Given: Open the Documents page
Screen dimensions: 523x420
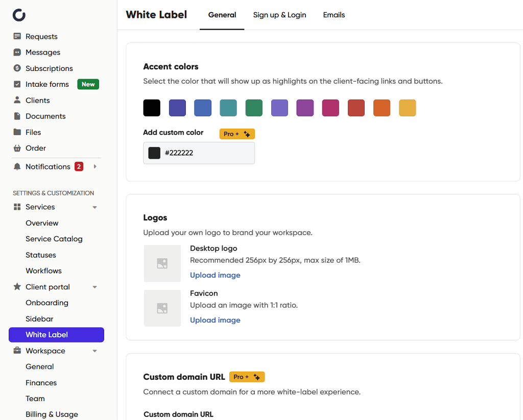Looking at the screenshot, I should (45, 116).
